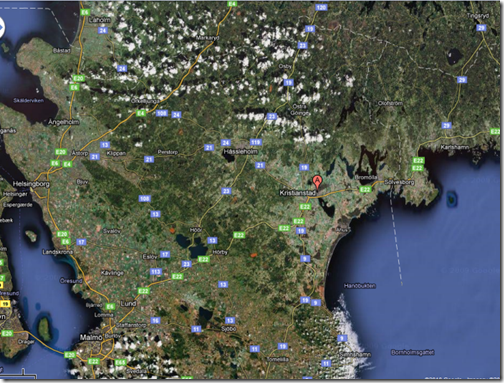Click the road 113 shield near Eslöv
Screen dimensions: 504x383
click(x=156, y=272)
